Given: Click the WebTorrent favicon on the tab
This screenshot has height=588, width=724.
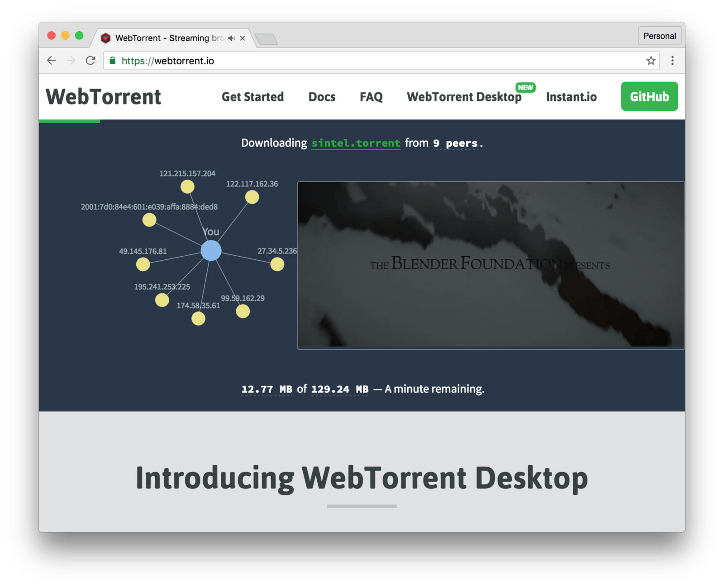Looking at the screenshot, I should (x=105, y=38).
